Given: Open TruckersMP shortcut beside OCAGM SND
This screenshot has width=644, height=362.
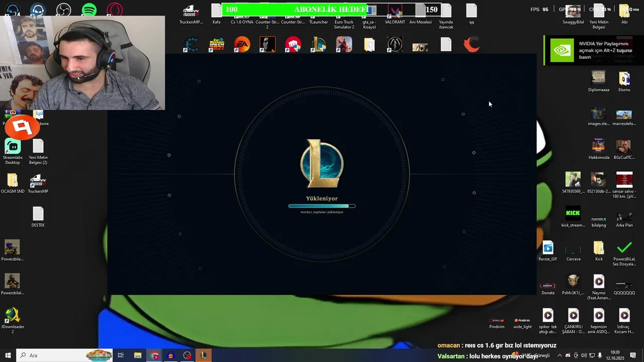Looking at the screenshot, I should (x=38, y=183).
